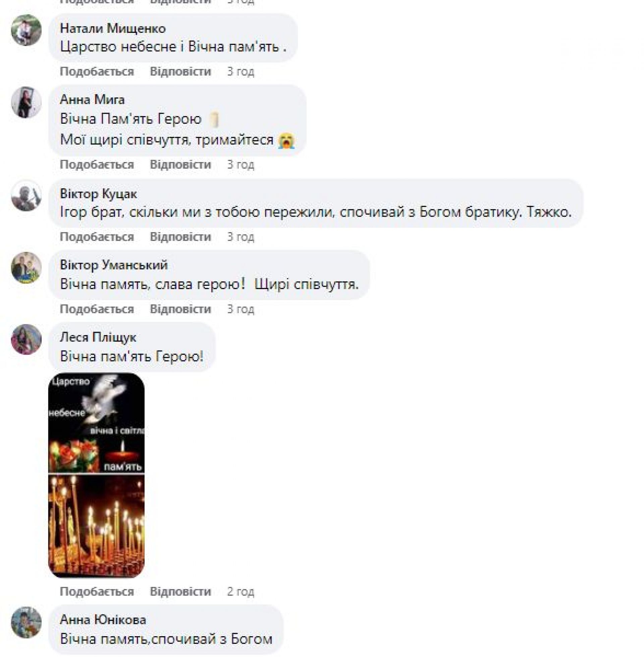Open the 2 год timestamp link
This screenshot has height=657, width=644.
pos(240,591)
